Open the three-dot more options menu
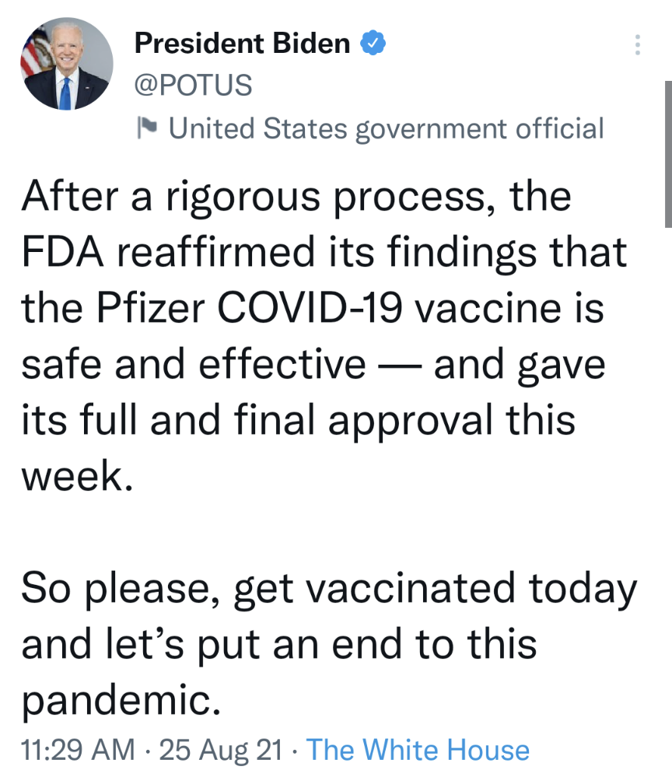 click(638, 45)
